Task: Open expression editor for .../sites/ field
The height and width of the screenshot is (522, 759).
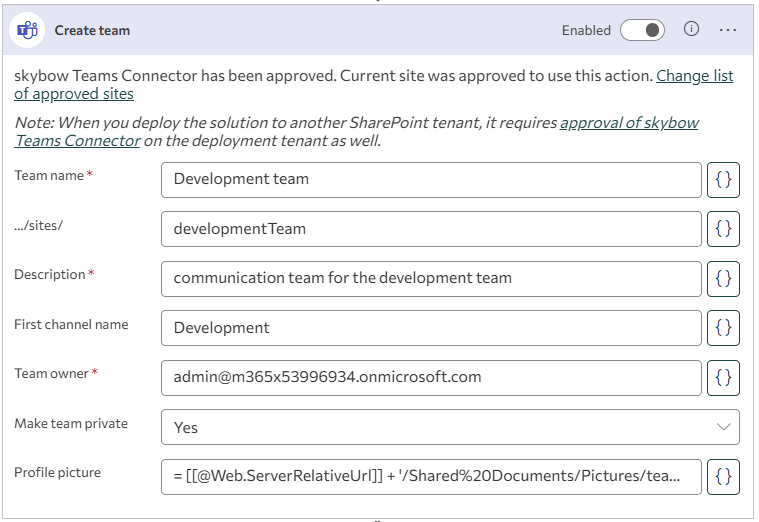Action: (x=723, y=229)
